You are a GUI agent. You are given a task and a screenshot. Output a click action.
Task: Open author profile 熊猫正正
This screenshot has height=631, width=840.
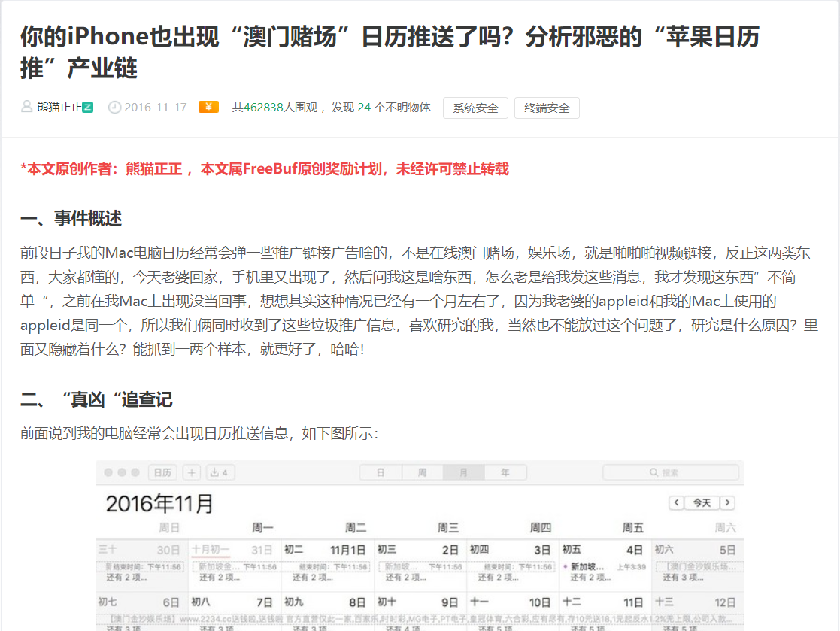tap(59, 107)
